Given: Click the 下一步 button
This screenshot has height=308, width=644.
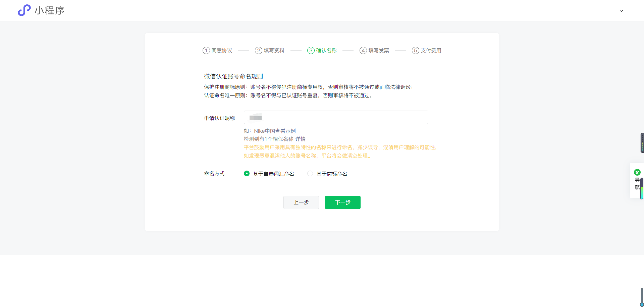Looking at the screenshot, I should [342, 202].
